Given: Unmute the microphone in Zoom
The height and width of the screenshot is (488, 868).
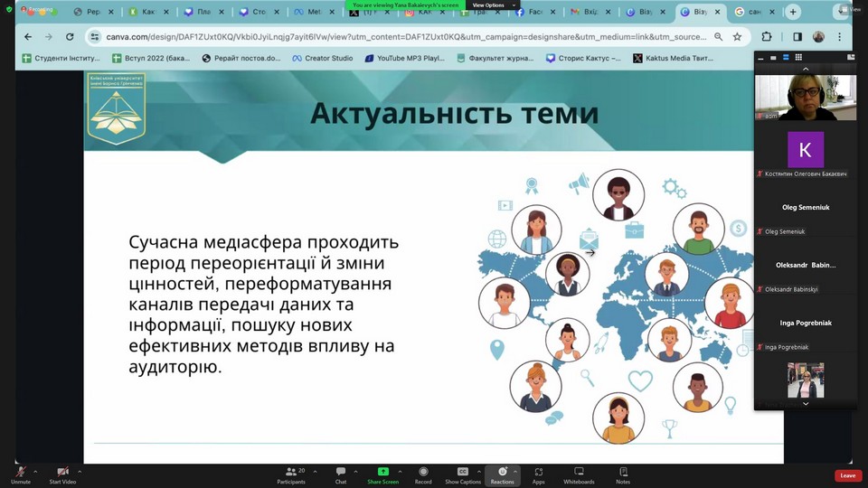Looking at the screenshot, I should coord(20,474).
